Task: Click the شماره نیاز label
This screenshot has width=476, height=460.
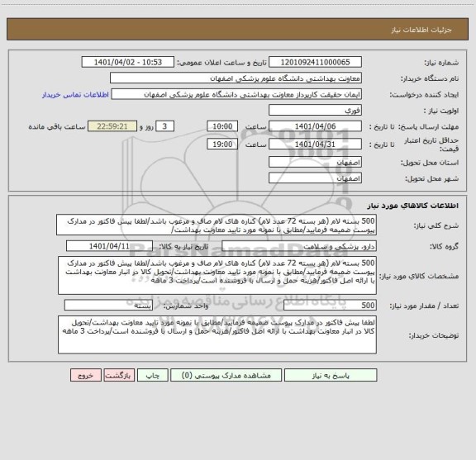Action: coord(441,63)
